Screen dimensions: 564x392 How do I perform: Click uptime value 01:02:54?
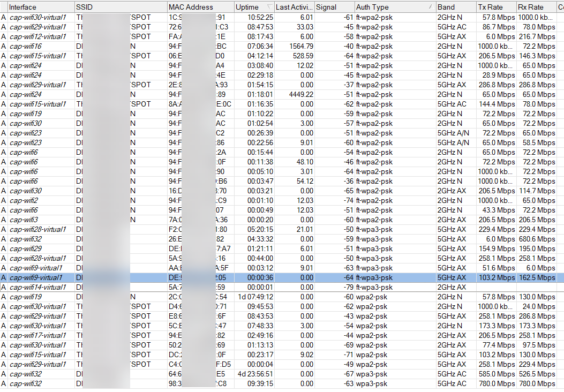(260, 123)
